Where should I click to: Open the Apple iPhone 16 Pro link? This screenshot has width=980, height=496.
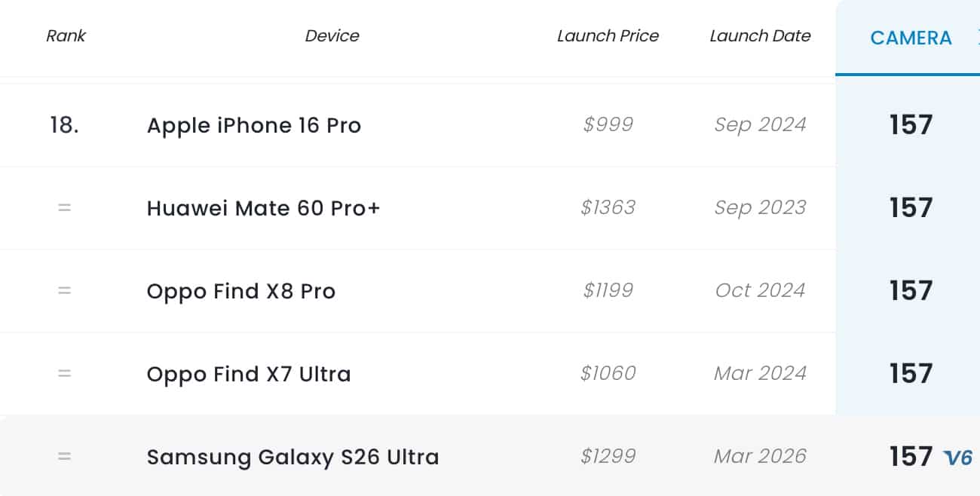coord(254,125)
